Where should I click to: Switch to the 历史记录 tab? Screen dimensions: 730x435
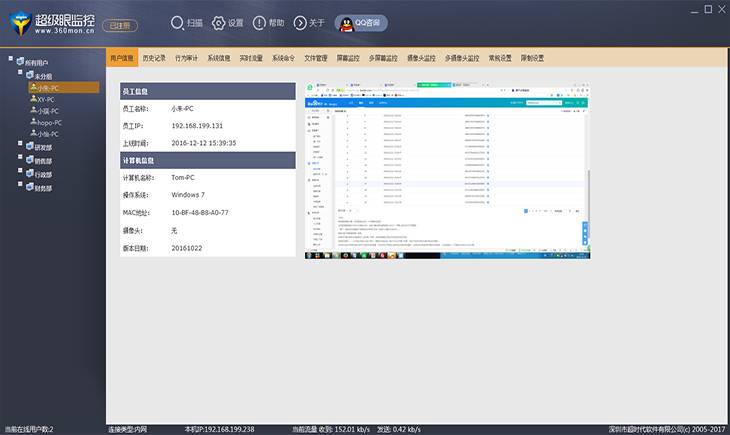(x=154, y=59)
